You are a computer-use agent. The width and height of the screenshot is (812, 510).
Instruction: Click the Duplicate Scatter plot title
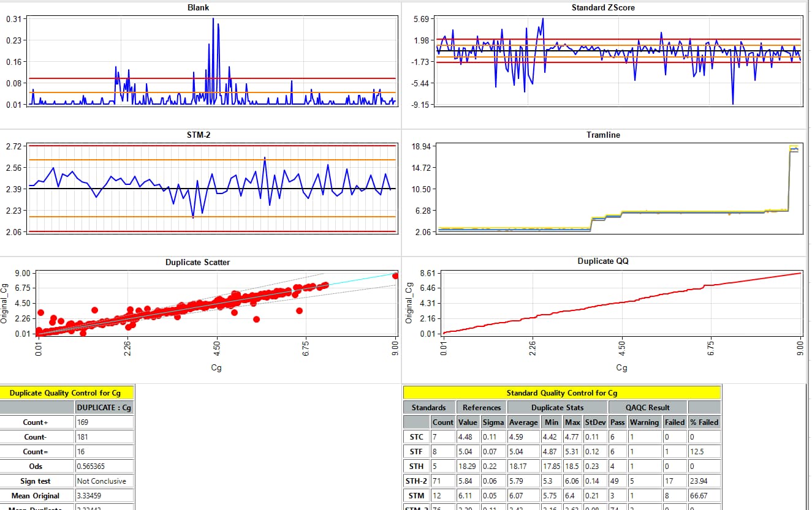(198, 262)
